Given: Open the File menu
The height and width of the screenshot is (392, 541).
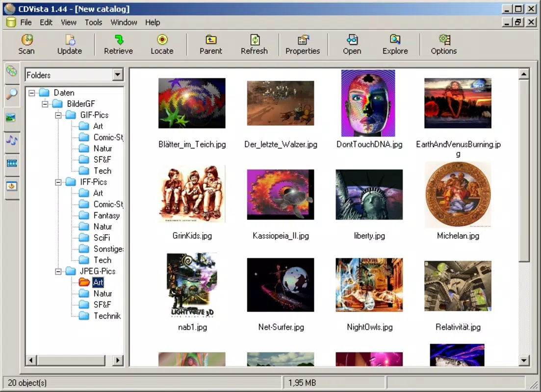Looking at the screenshot, I should pos(26,23).
